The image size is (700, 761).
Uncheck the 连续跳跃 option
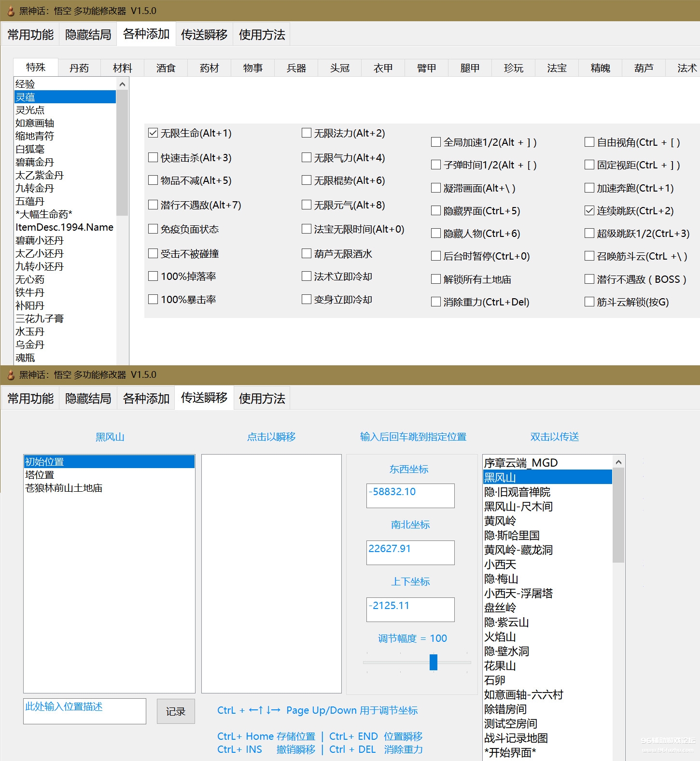pyautogui.click(x=589, y=211)
